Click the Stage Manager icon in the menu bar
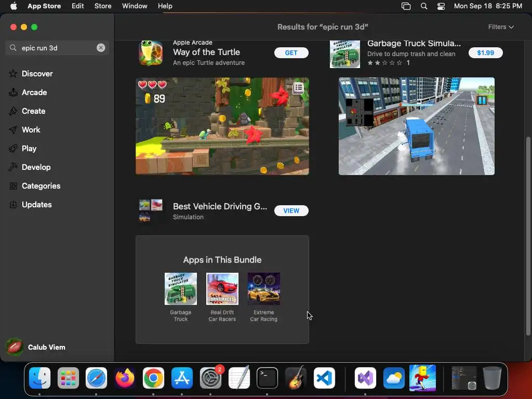This screenshot has height=399, width=532. [406, 6]
